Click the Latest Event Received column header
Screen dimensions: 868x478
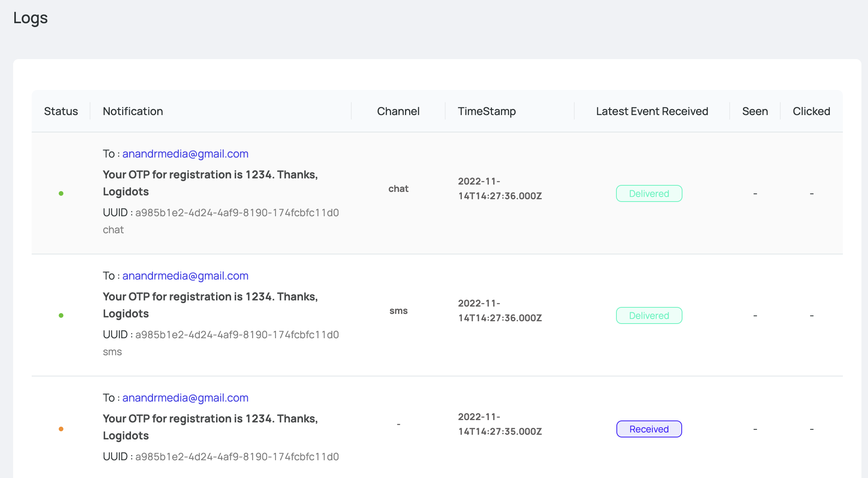652,111
